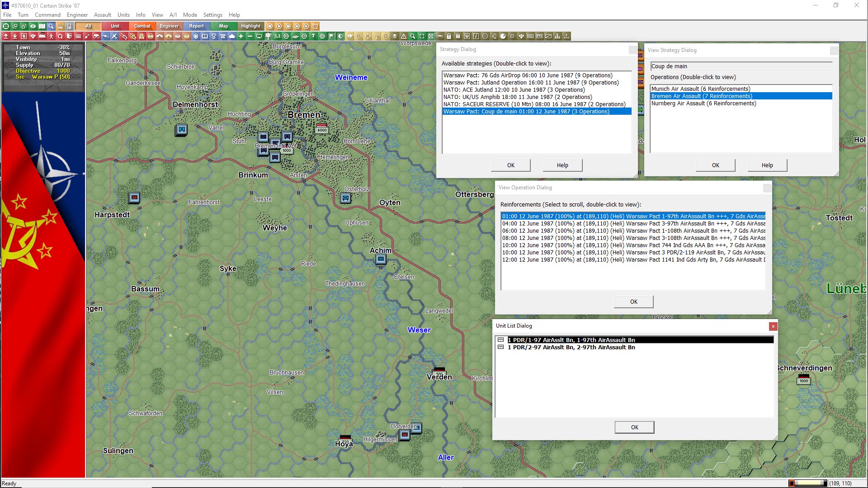The image size is (868, 488).
Task: Click the alarm clock icon in top toolbar
Action: [x=315, y=26]
